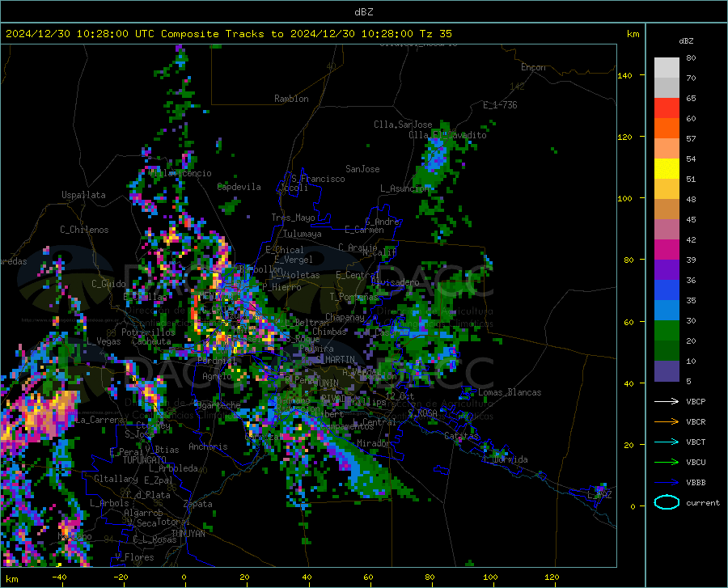Screen dimensions: 728x588
Task: Click the cyan VBCT arrow legend icon
Action: [667, 442]
